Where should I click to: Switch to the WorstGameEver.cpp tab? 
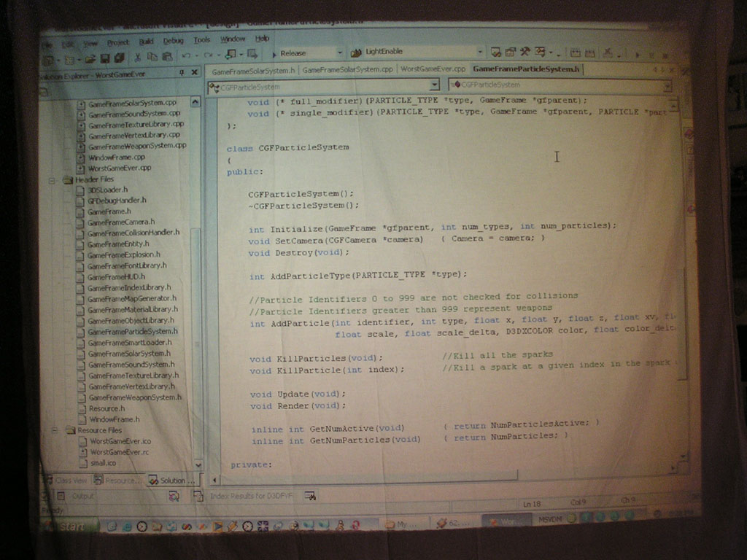point(433,69)
